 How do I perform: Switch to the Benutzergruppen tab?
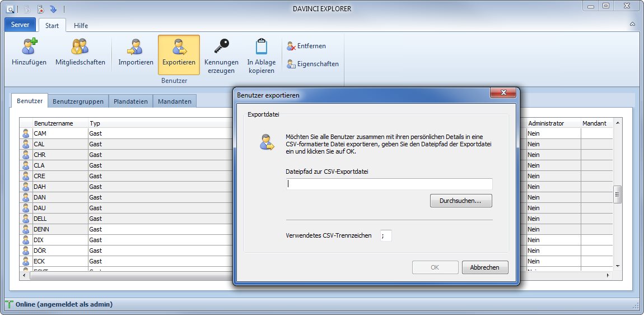click(78, 101)
